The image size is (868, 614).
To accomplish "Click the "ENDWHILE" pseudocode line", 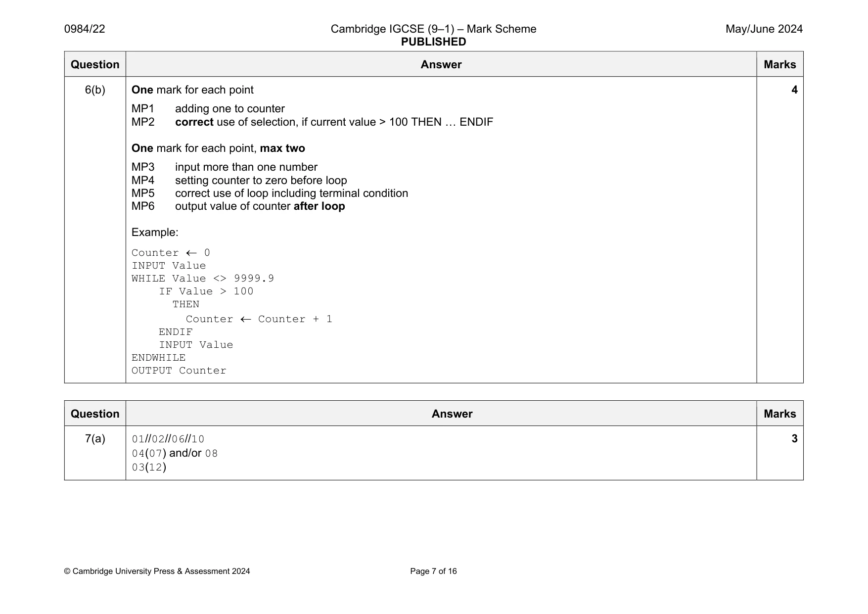I will tap(159, 358).
